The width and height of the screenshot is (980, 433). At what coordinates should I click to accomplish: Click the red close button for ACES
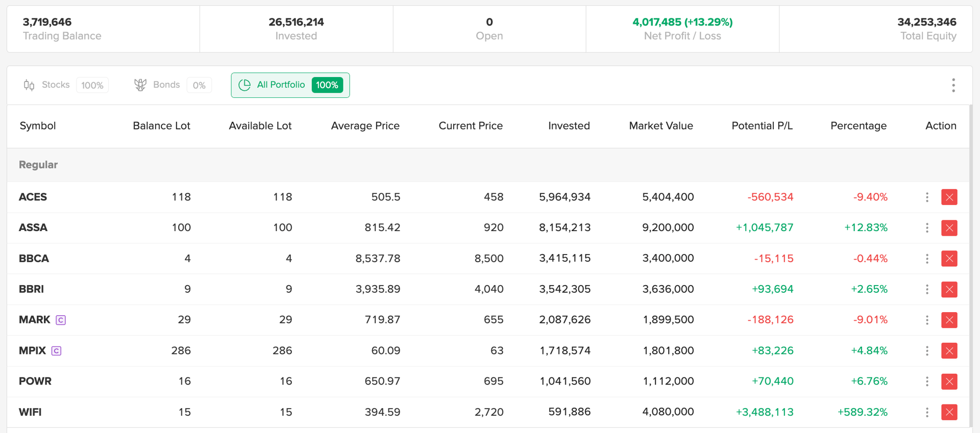pos(949,197)
